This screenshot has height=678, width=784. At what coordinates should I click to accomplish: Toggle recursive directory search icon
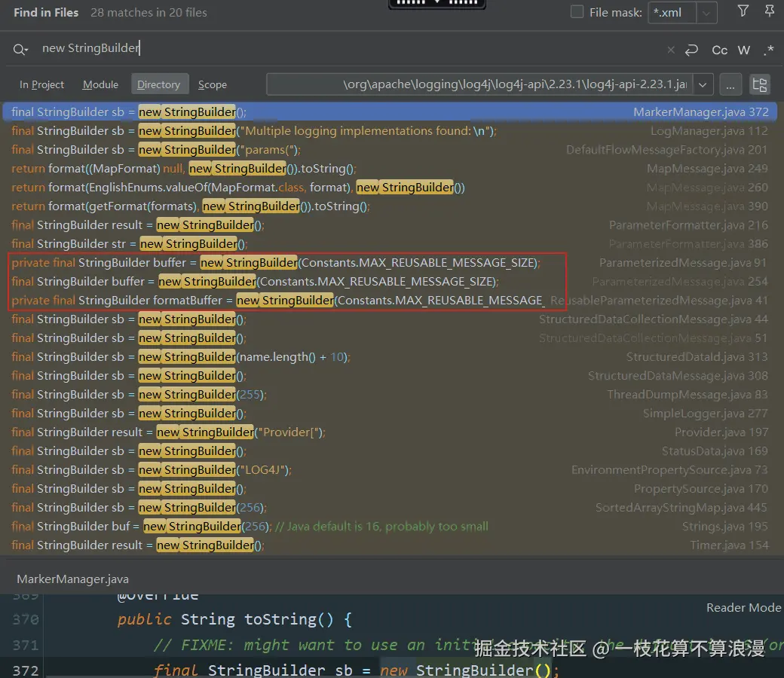pos(760,84)
